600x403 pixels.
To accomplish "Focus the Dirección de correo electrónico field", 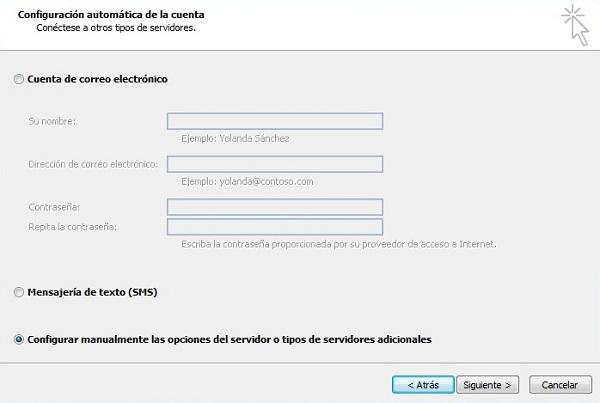I will click(275, 164).
